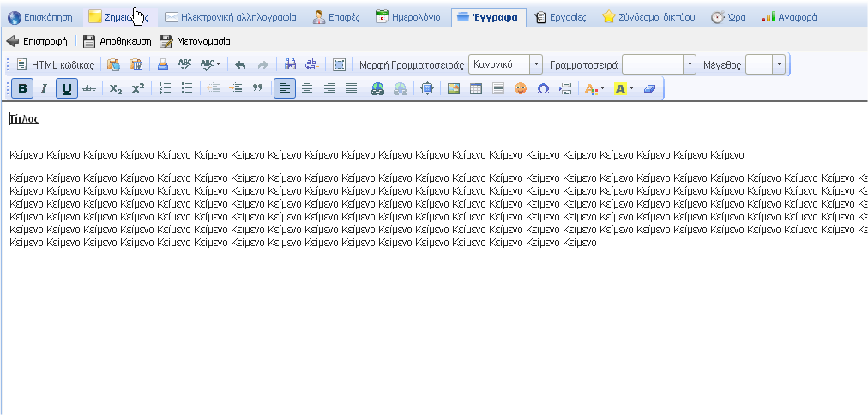Toggle Bold formatting off
This screenshot has width=868, height=415.
pos(22,88)
